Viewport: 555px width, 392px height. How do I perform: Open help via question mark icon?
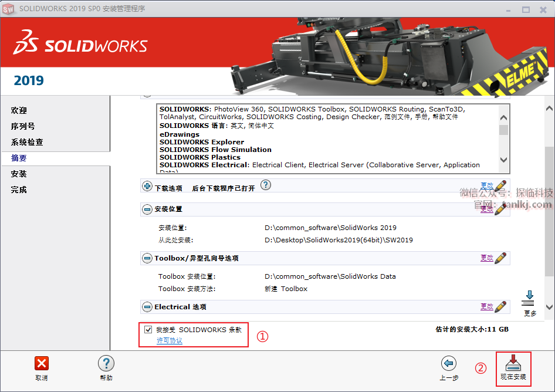[x=106, y=363]
